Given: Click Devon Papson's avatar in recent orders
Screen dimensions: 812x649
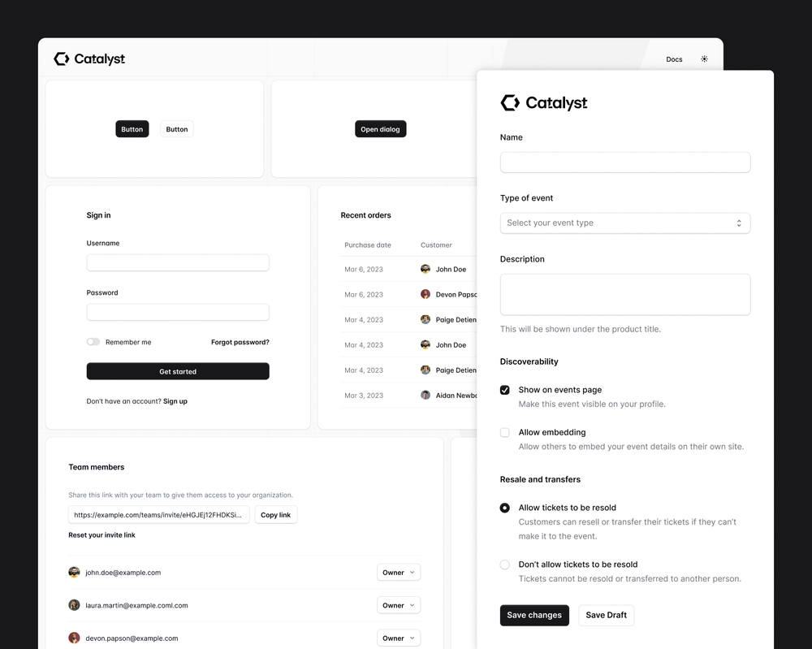Looking at the screenshot, I should pyautogui.click(x=425, y=295).
